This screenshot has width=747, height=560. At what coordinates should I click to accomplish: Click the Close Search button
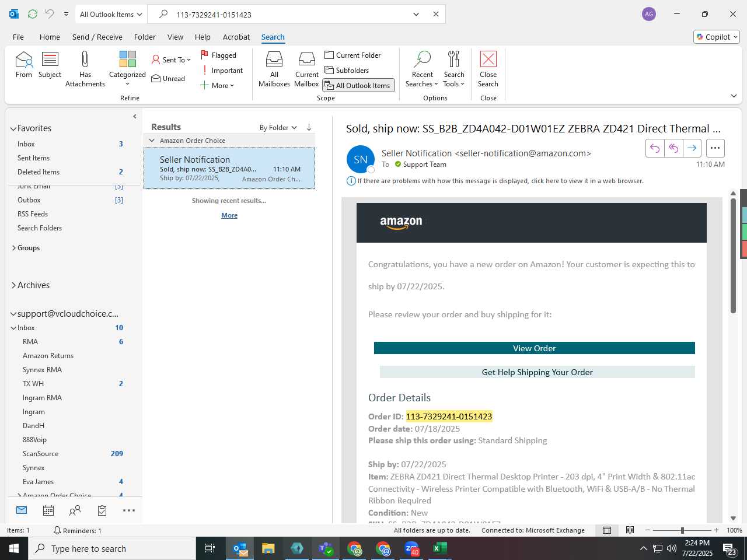coord(488,69)
